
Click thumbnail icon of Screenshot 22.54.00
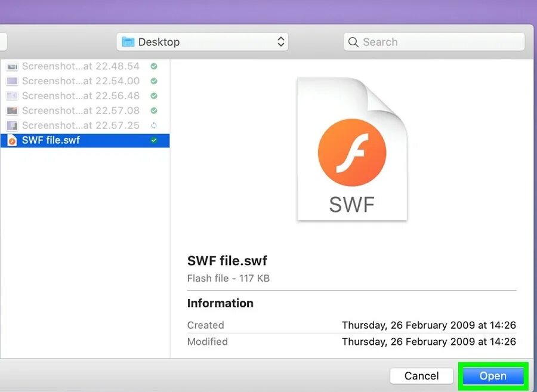pos(12,81)
